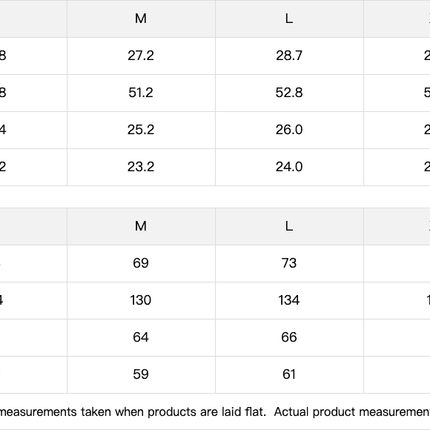Click the 51.2 value
Image resolution: width=430 pixels, height=430 pixels.
tap(141, 93)
